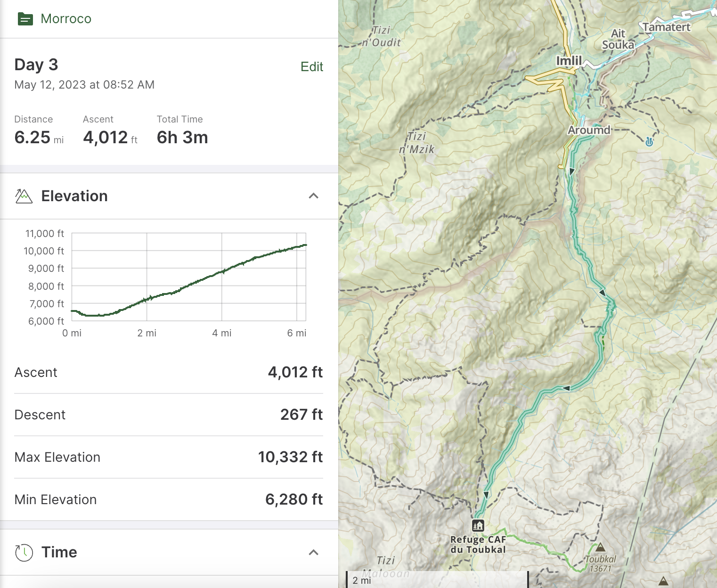The height and width of the screenshot is (588, 717).
Task: Click the Time clock icon
Action: point(24,552)
